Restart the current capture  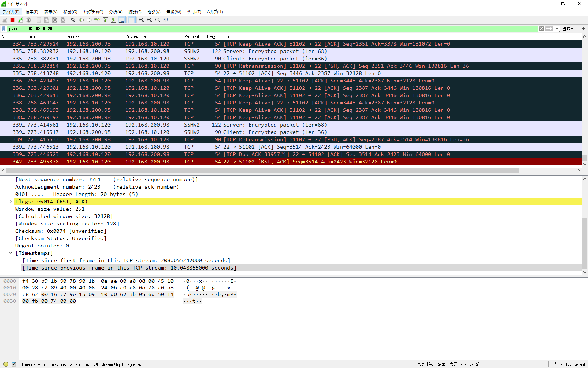21,20
